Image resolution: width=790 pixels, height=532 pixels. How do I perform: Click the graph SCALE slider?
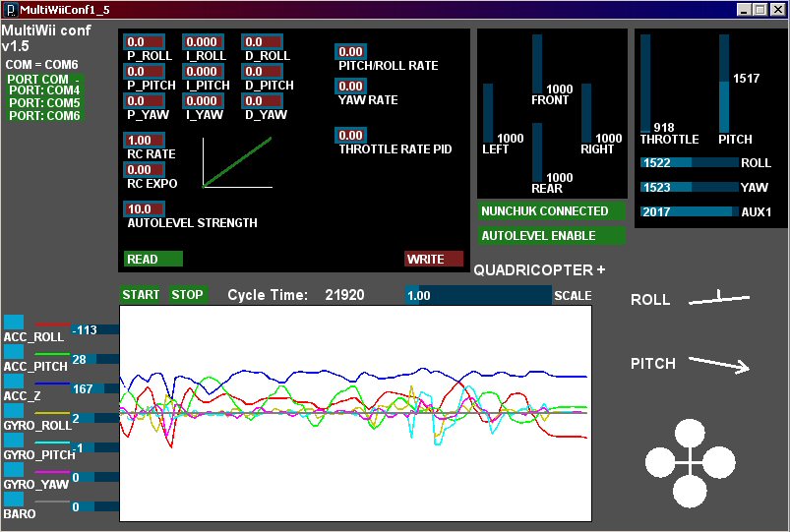click(x=478, y=295)
